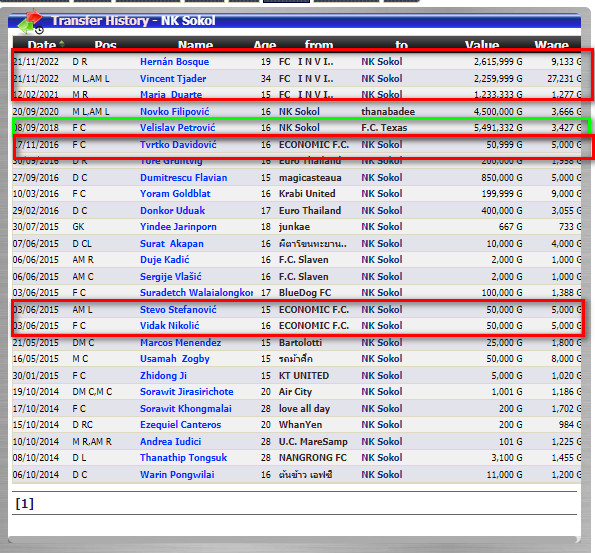Open player Dumitrescu Flavian
The image size is (595, 553).
(184, 178)
